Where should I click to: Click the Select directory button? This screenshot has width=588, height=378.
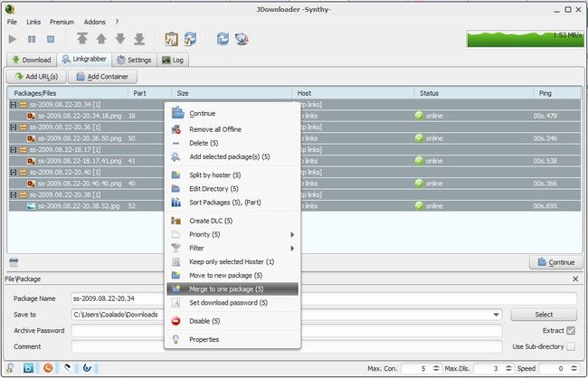544,315
